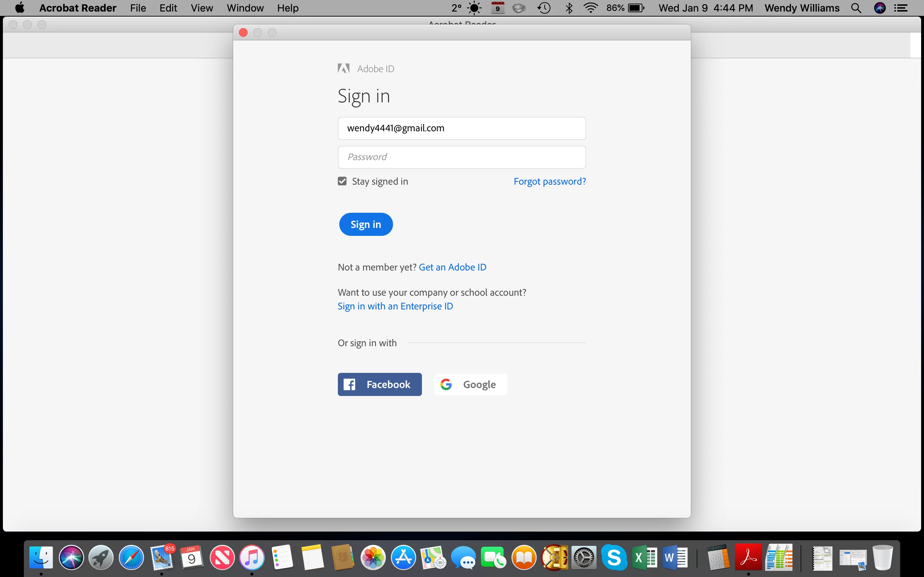Open the Get an Adobe ID link
Image resolution: width=924 pixels, height=577 pixels.
[453, 267]
